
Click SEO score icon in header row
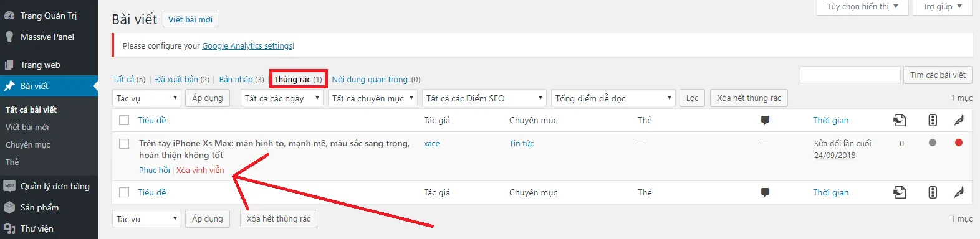click(933, 120)
